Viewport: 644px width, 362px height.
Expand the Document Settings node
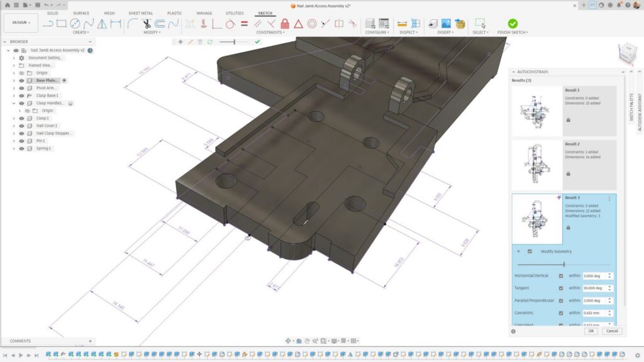pyautogui.click(x=14, y=58)
